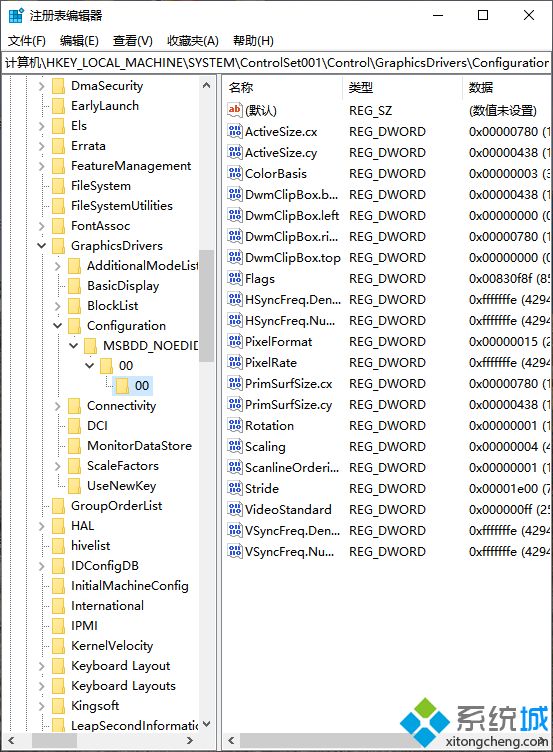Select the MonitorDataStore key

(x=139, y=446)
